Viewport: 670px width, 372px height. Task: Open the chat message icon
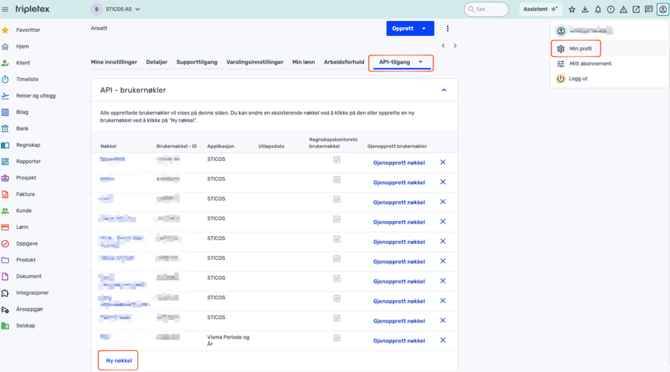[649, 9]
